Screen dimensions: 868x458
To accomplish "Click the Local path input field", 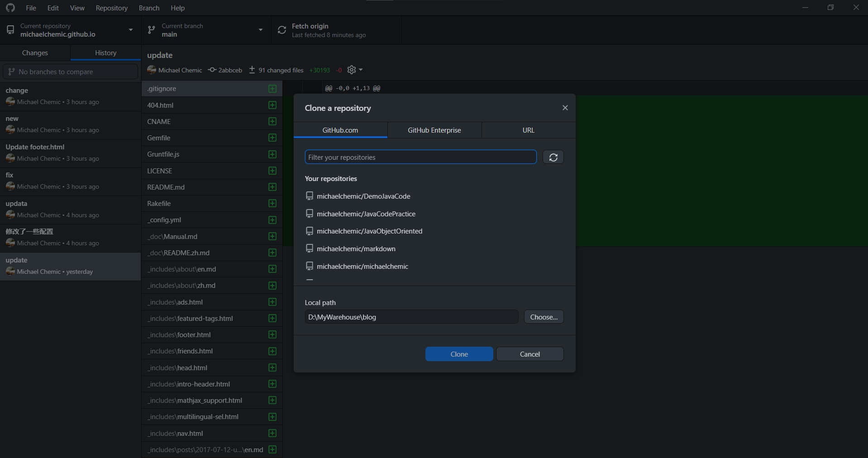I will (x=411, y=317).
